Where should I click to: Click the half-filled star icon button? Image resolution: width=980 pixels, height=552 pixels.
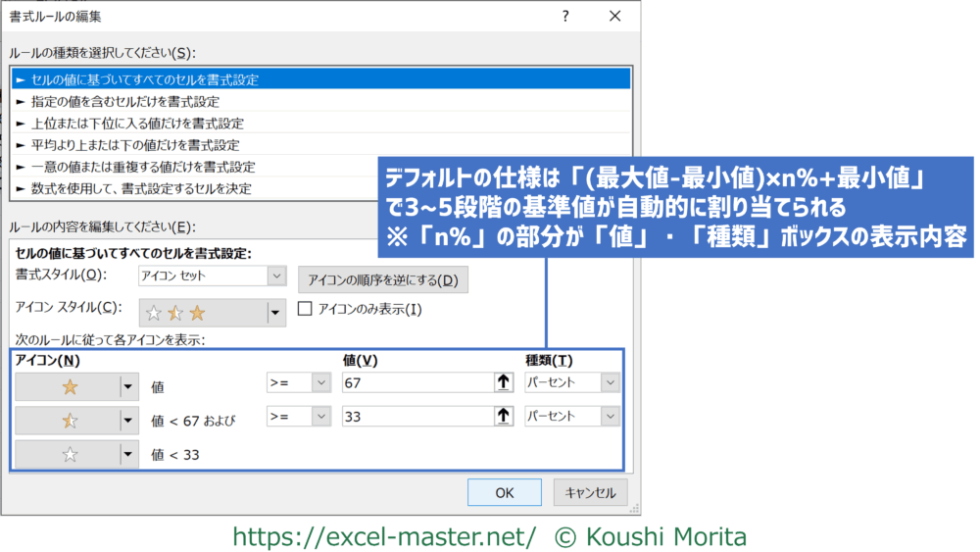click(69, 421)
